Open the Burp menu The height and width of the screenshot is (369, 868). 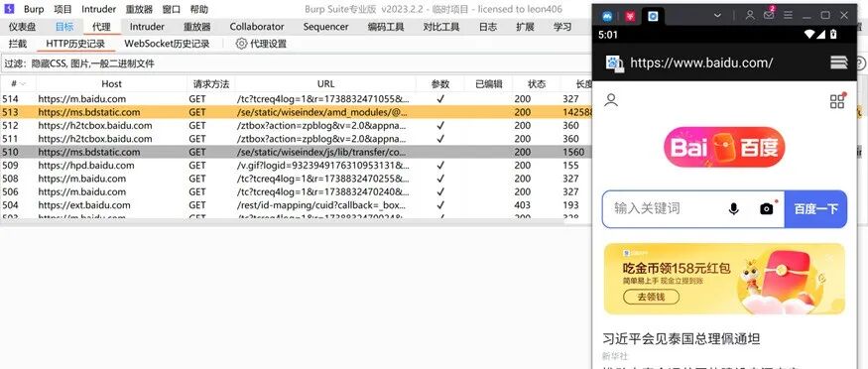[x=33, y=9]
